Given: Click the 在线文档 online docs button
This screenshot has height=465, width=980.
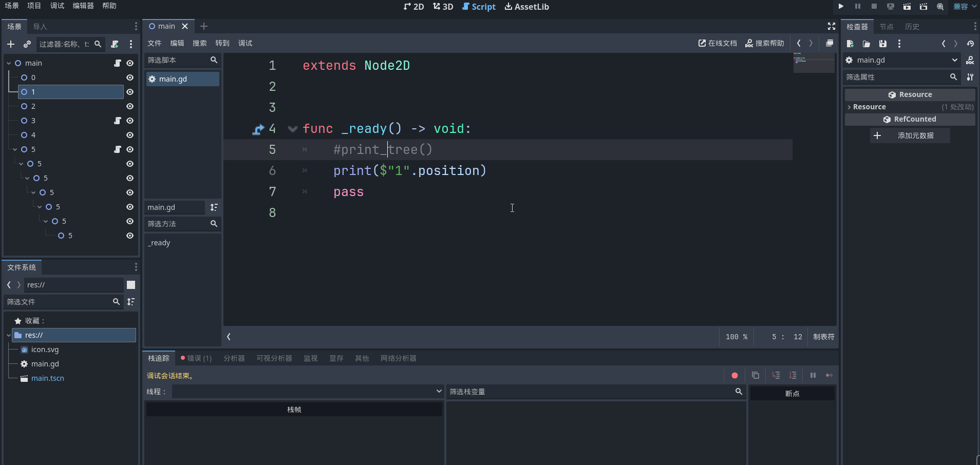Looking at the screenshot, I should click(x=718, y=43).
